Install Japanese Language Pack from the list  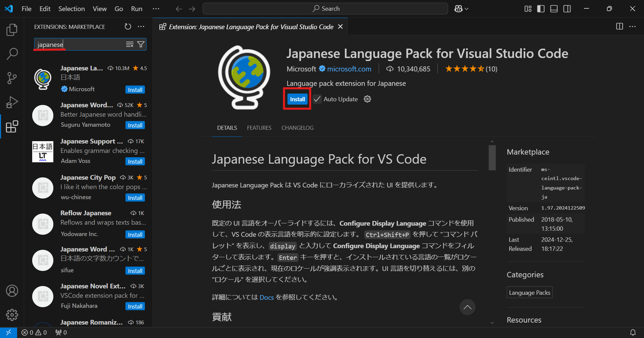(x=135, y=90)
